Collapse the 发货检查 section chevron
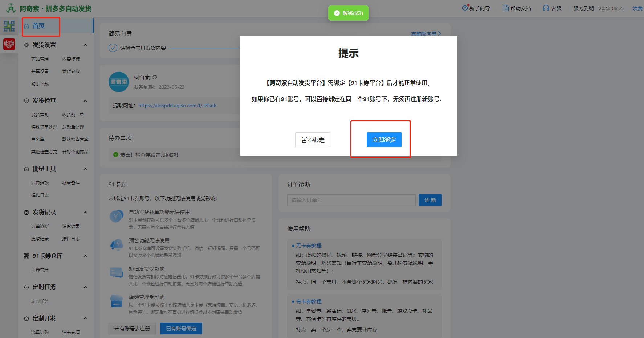 pyautogui.click(x=85, y=101)
